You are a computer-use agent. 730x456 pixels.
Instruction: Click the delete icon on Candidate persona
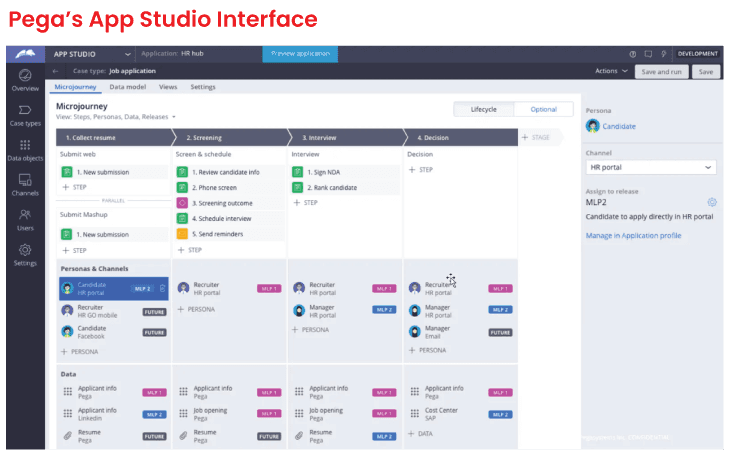[x=163, y=289]
